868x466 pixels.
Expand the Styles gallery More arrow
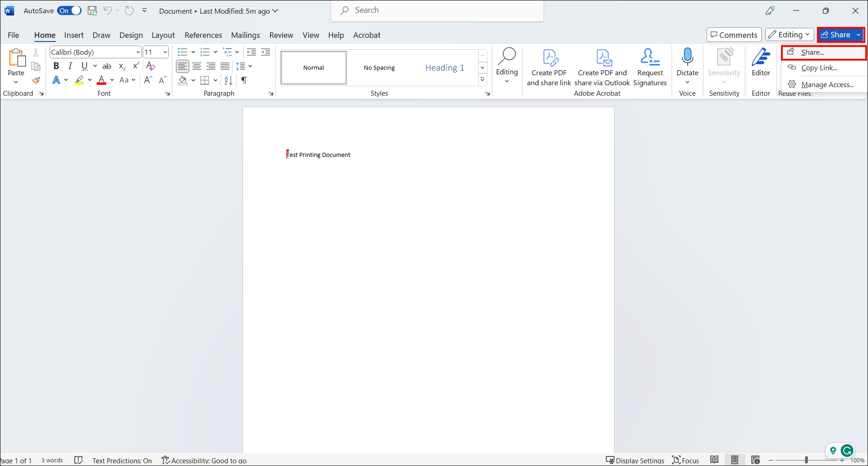482,80
